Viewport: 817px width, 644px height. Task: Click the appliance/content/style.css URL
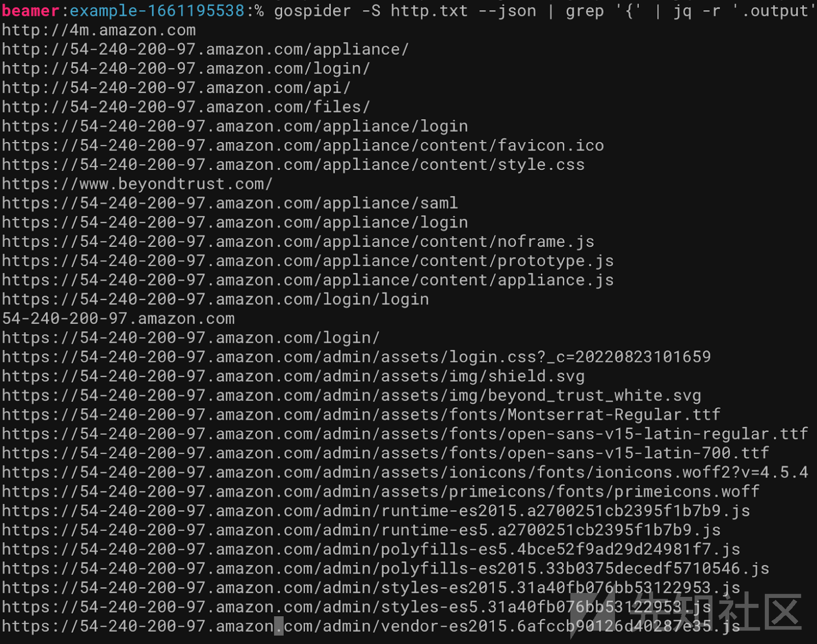pyautogui.click(x=293, y=165)
